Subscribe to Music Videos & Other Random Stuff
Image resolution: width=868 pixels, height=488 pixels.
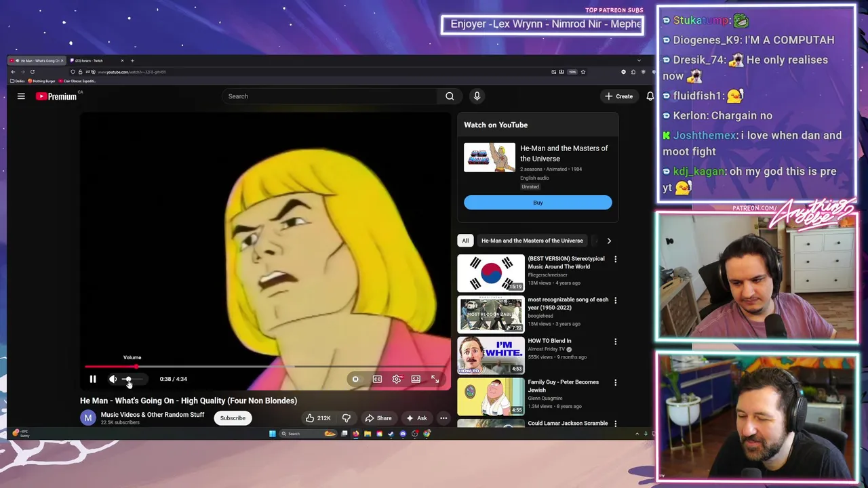click(x=233, y=418)
